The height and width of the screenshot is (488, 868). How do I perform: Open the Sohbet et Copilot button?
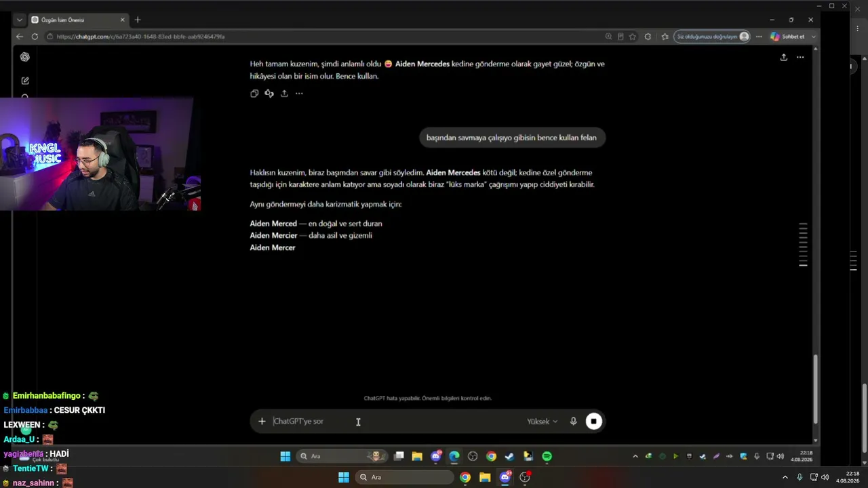(x=788, y=37)
